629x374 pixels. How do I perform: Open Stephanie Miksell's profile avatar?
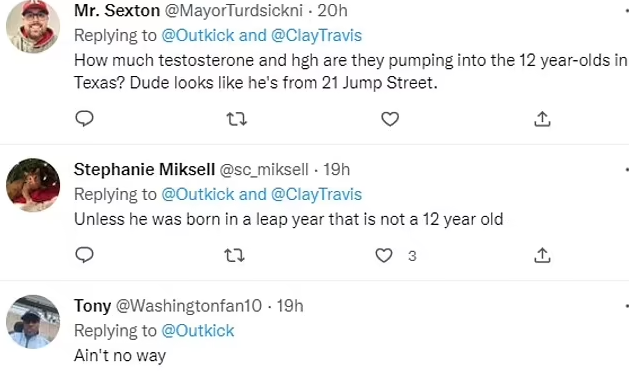(x=33, y=185)
